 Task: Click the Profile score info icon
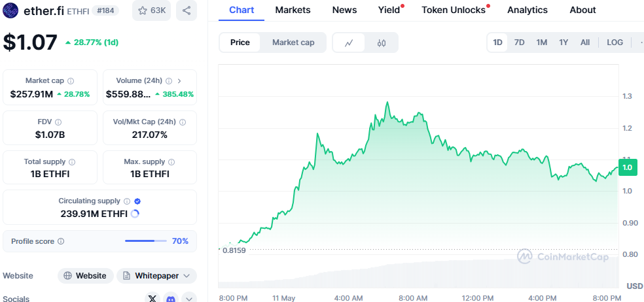pos(61,241)
